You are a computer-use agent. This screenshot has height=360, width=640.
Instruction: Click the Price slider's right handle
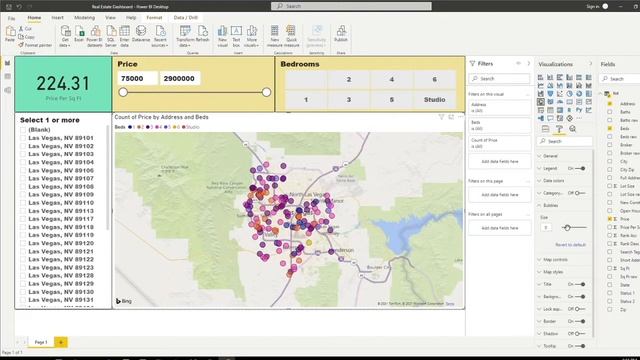266,92
